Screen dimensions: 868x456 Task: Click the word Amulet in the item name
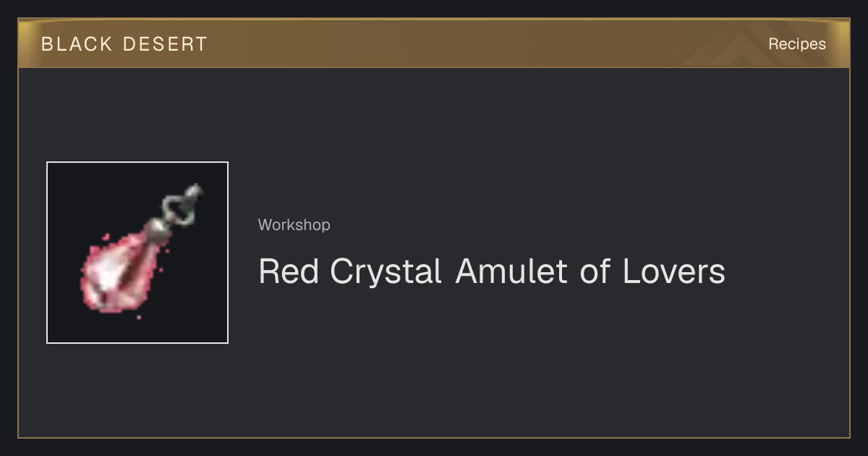click(512, 272)
